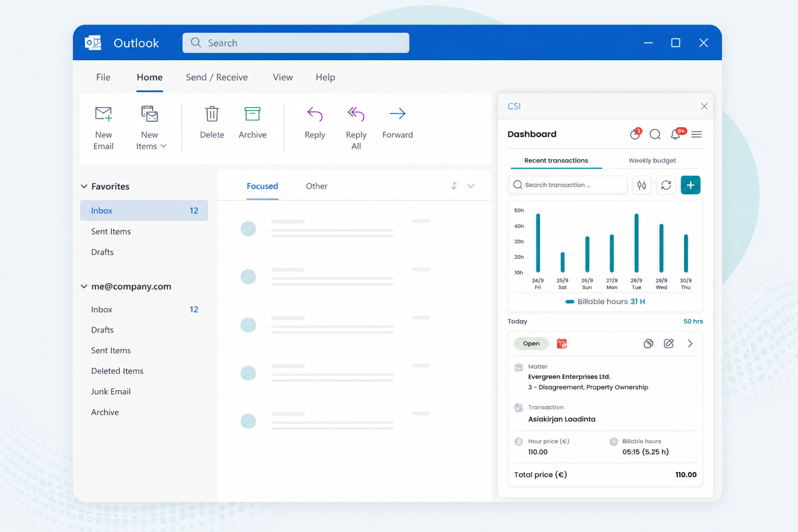Open the message list filter chevron
The height and width of the screenshot is (532, 798).
(470, 186)
